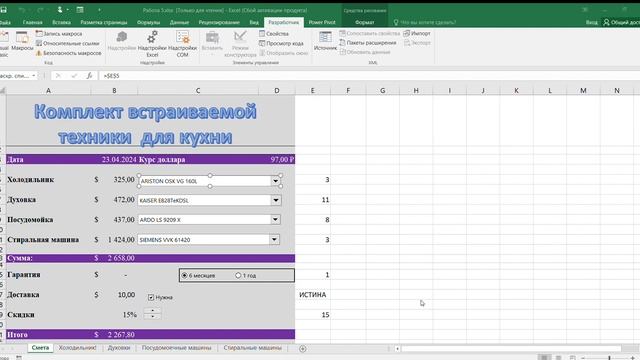
Task: Select column H header
Action: [x=416, y=90]
